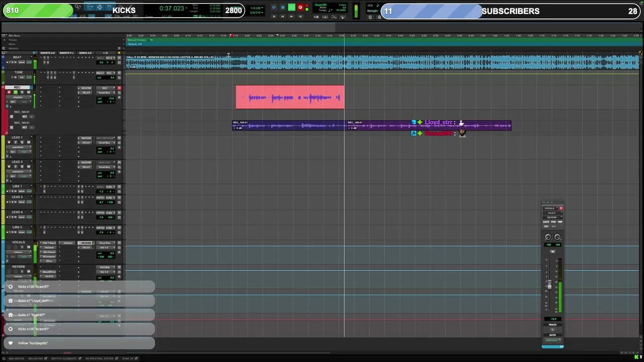This screenshot has height=362, width=644.
Task: Mute the send in floating window
Action: coord(552,251)
